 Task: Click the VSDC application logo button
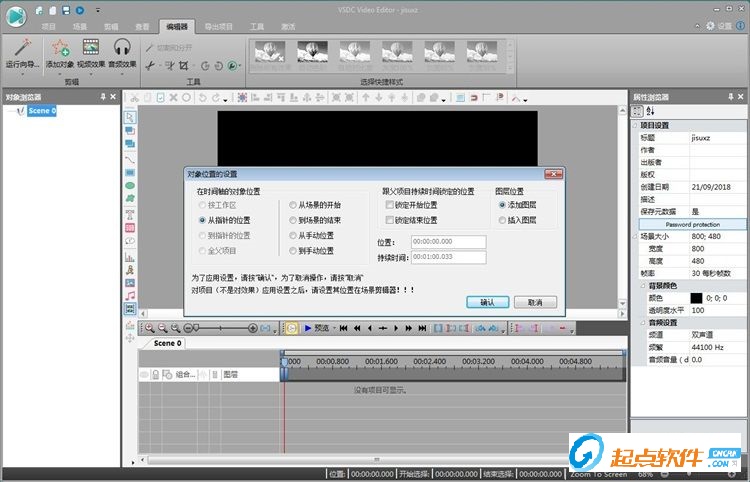pyautogui.click(x=16, y=17)
